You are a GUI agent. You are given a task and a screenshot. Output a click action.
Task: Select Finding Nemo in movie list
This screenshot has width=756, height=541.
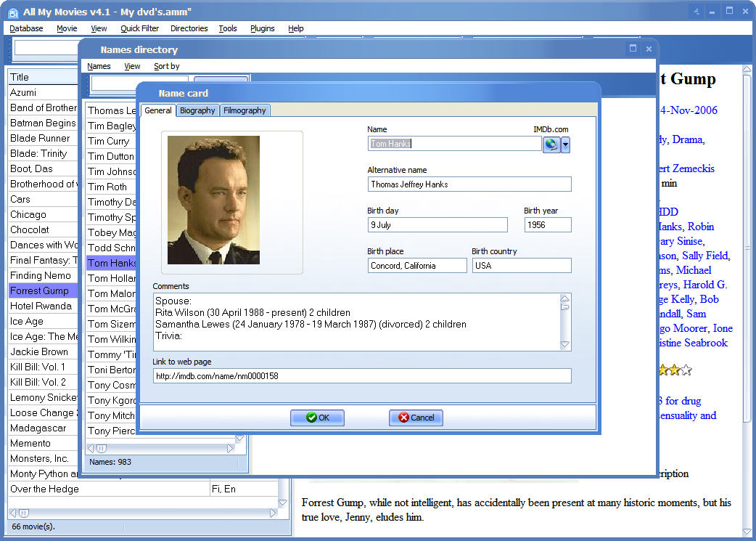43,275
